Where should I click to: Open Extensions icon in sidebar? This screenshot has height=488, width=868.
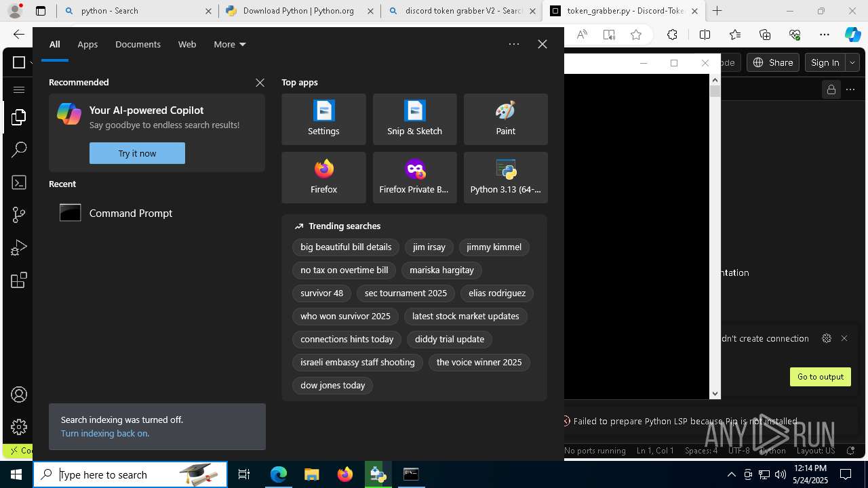(19, 280)
